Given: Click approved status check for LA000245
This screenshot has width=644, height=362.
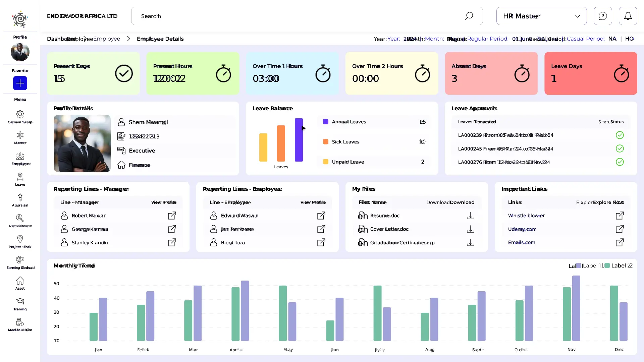Looking at the screenshot, I should [x=620, y=148].
